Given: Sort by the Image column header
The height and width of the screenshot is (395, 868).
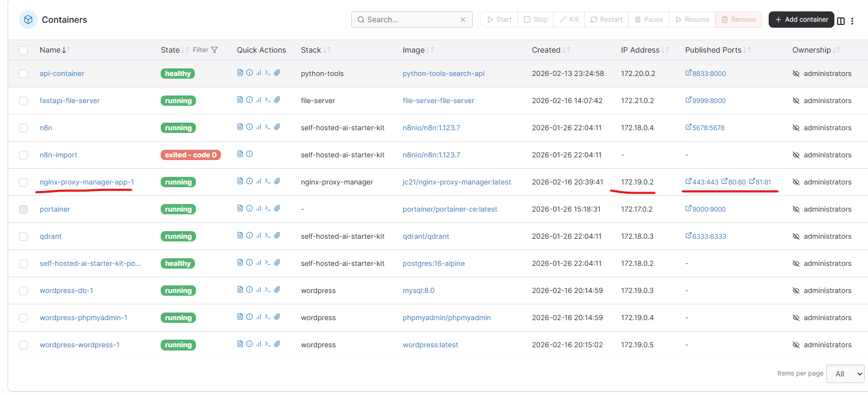Looking at the screenshot, I should [418, 50].
